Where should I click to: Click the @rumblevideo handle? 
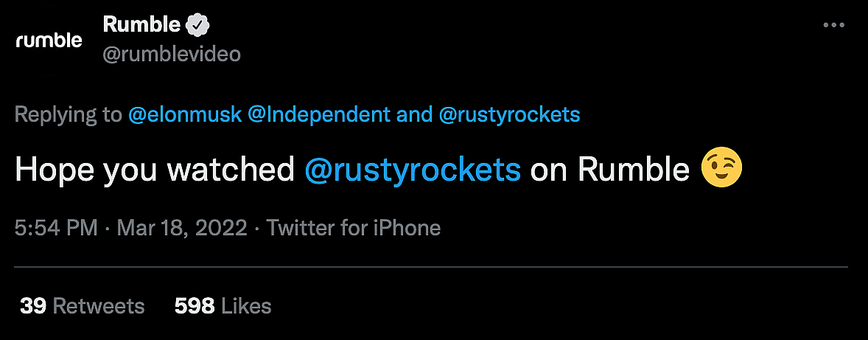point(172,55)
